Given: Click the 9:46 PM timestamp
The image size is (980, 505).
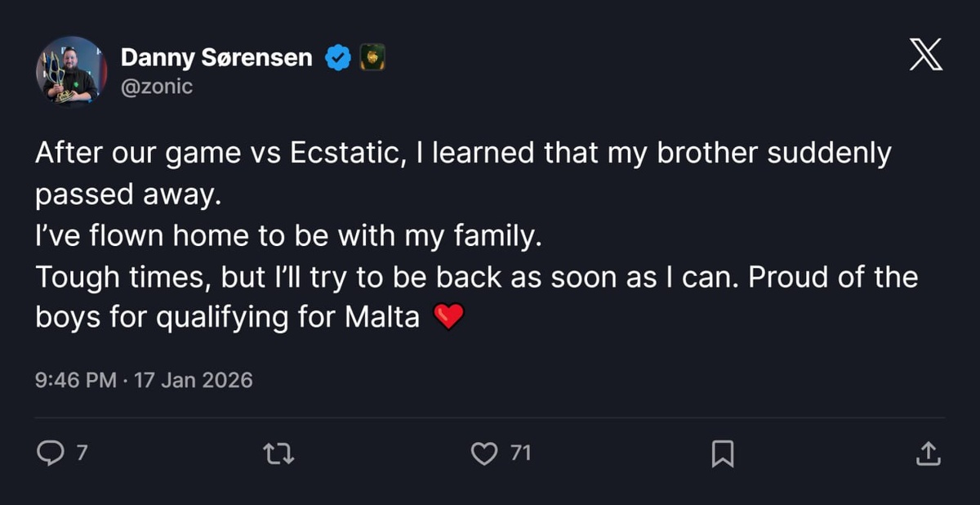Looking at the screenshot, I should (x=76, y=380).
